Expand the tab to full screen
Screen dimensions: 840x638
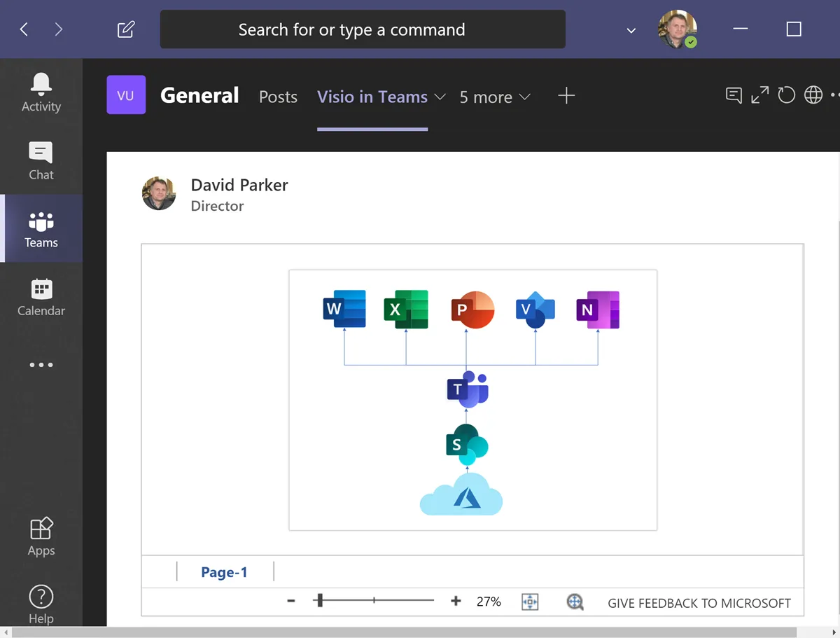point(759,95)
